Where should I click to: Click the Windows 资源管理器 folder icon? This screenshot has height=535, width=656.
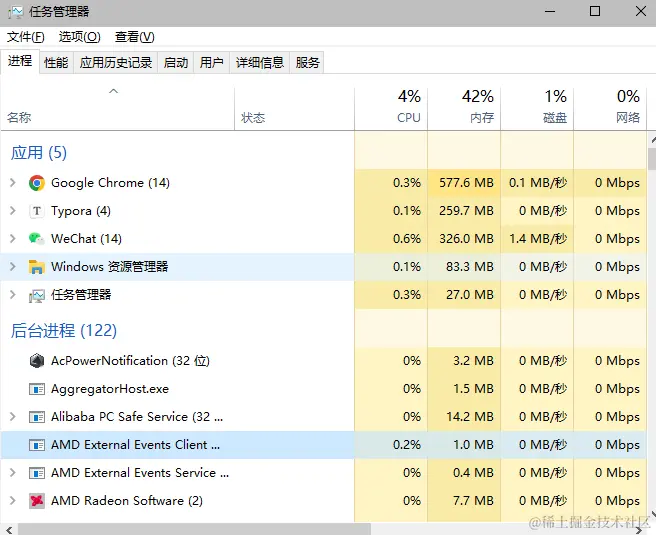pos(37,266)
